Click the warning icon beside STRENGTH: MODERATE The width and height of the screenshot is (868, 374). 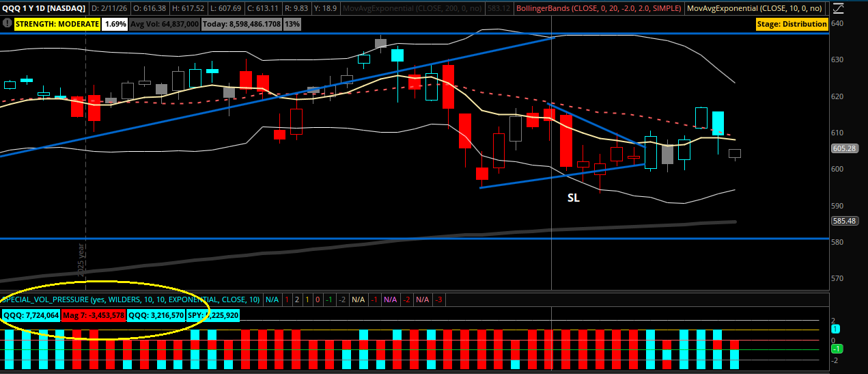[x=8, y=24]
